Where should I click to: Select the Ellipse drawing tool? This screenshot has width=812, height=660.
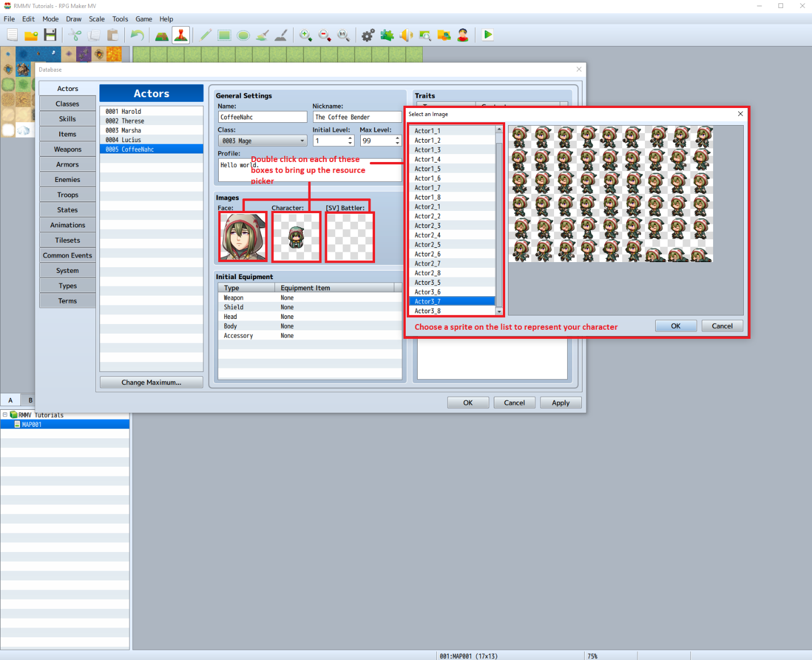[x=243, y=35]
